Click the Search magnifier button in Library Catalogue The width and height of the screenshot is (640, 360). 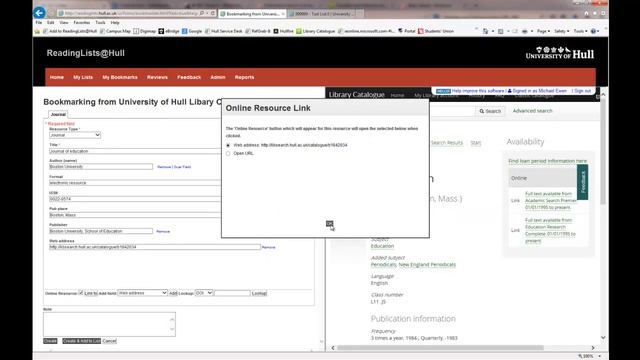pos(490,111)
